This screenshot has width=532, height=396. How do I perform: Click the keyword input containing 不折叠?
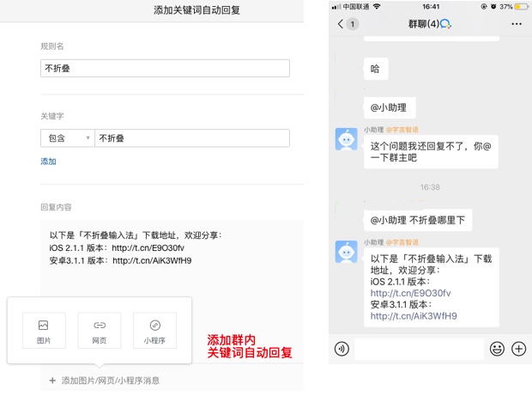[x=191, y=138]
